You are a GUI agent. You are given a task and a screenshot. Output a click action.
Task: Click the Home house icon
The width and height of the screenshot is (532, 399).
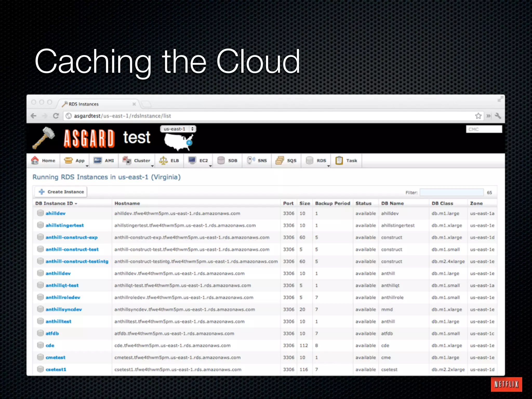pos(35,160)
